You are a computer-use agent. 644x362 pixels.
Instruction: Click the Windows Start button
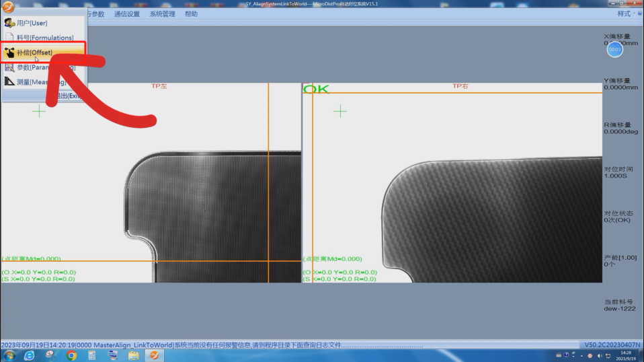pos(9,355)
